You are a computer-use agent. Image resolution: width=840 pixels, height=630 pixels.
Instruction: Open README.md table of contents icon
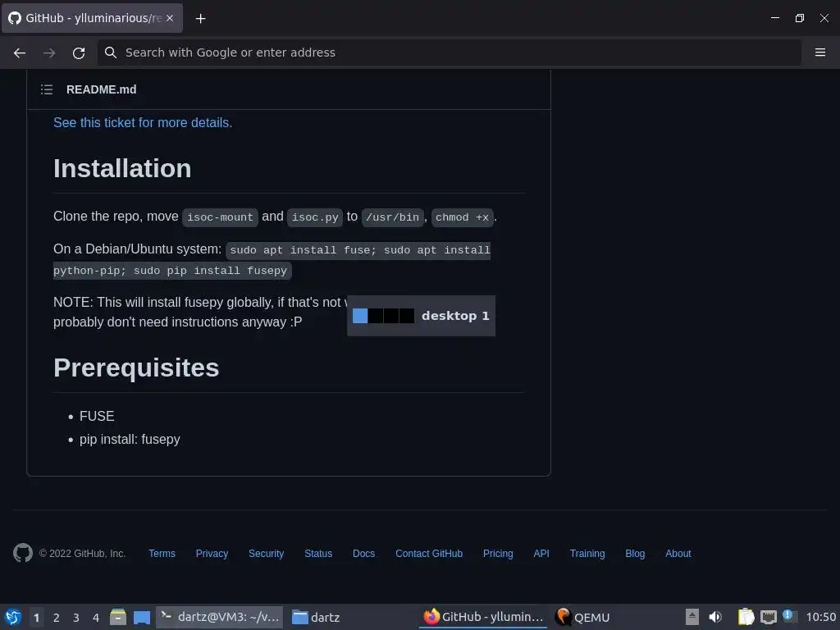click(47, 89)
